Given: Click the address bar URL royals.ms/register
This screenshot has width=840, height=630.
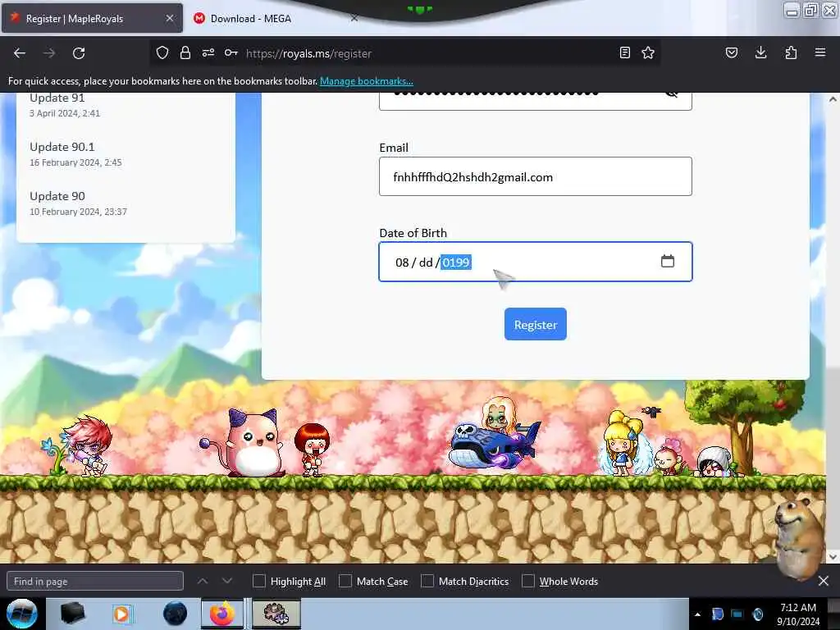Looking at the screenshot, I should click(x=308, y=53).
